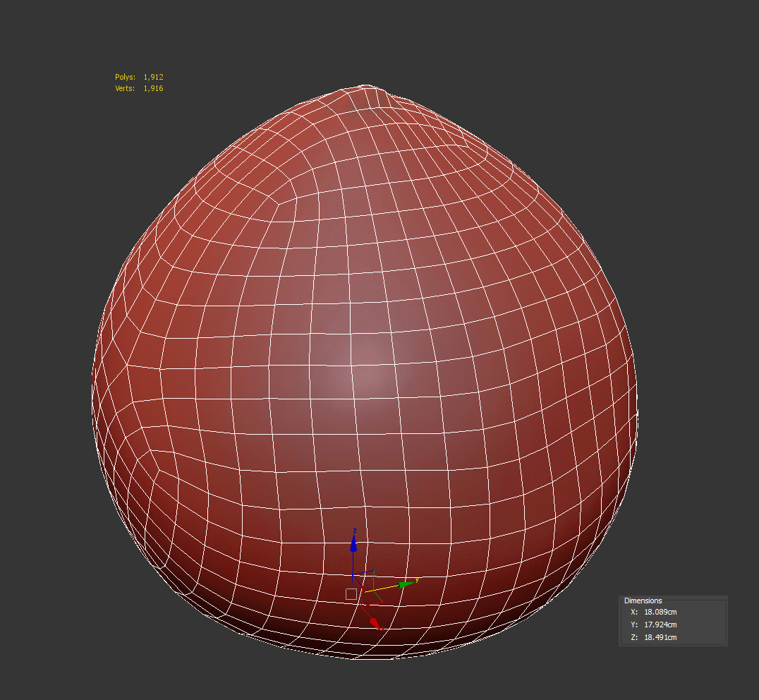
Task: Select the Z dimension value 18.491cm
Action: (660, 637)
